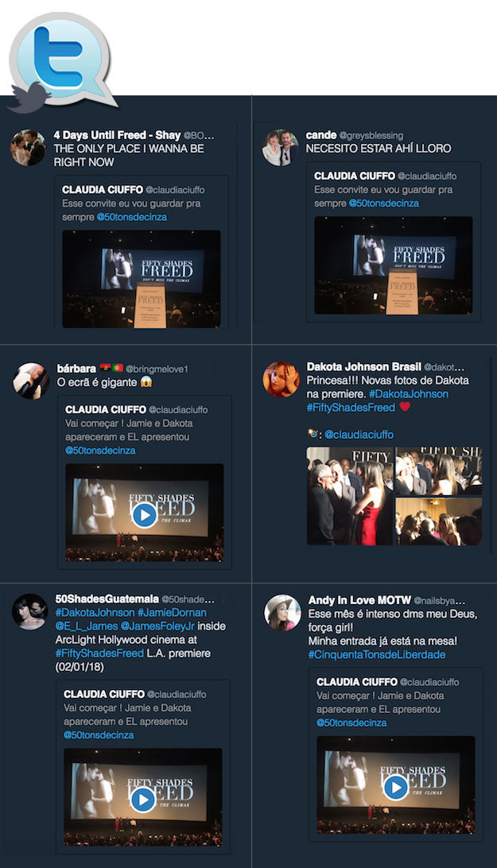This screenshot has height=868, width=497.
Task: Open the @claudiaciuffo photo credit mention
Action: (359, 435)
